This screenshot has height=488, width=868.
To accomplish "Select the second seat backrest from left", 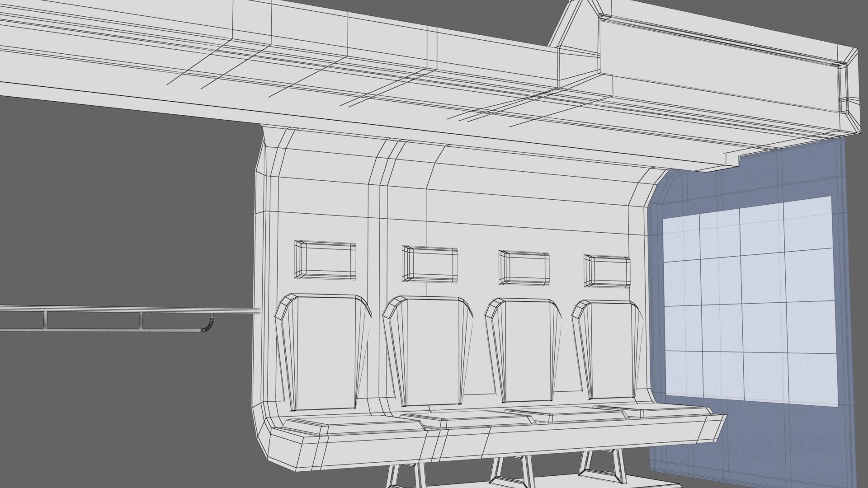I will pyautogui.click(x=429, y=350).
